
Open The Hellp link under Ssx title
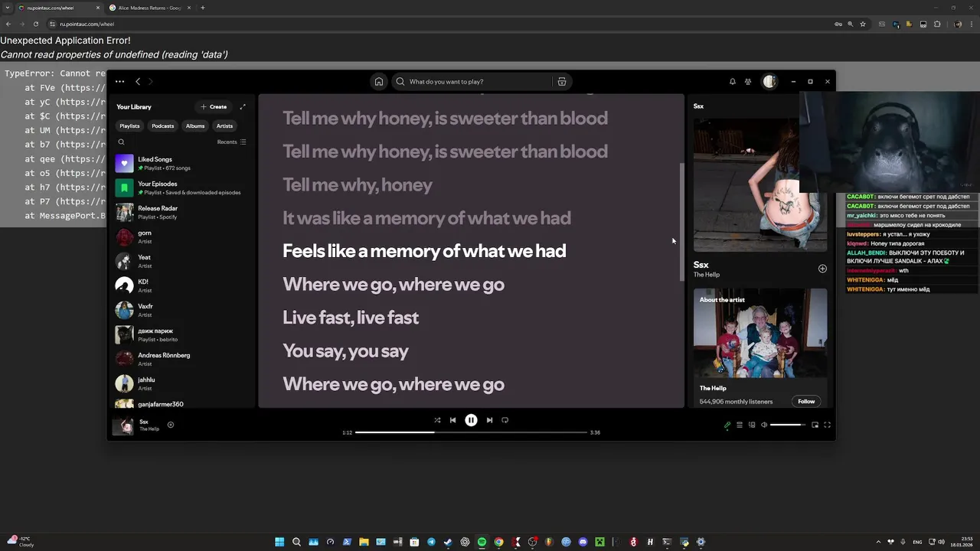(707, 275)
